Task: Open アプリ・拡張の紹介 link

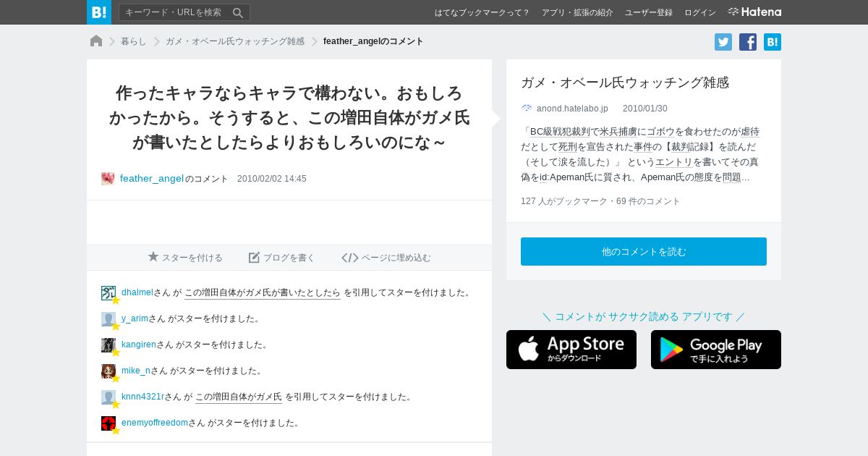Action: [x=577, y=12]
